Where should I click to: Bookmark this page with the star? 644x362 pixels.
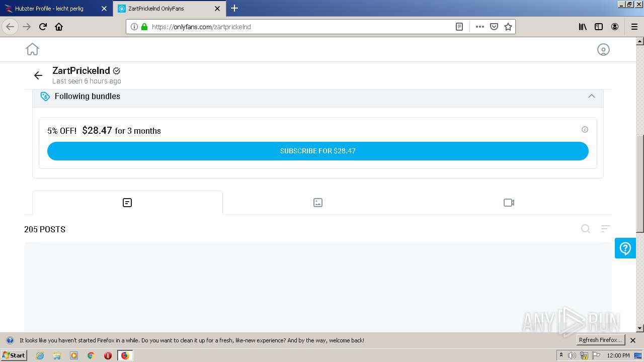point(508,27)
